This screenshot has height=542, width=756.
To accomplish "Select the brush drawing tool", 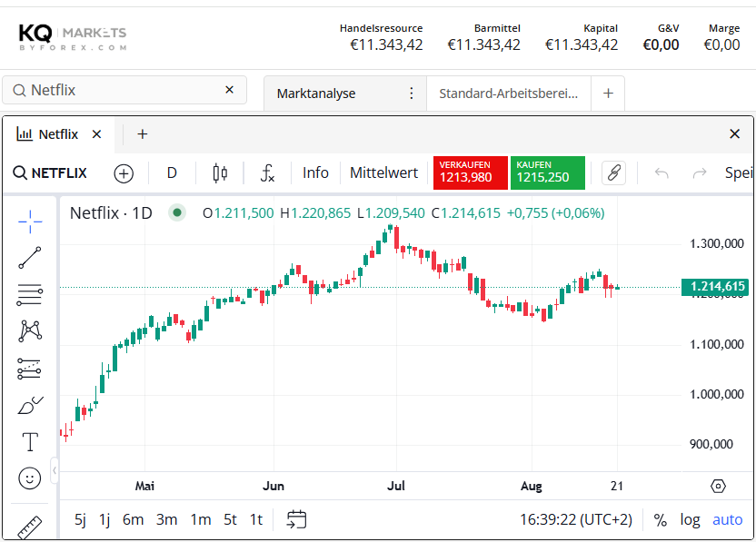I will coord(30,406).
